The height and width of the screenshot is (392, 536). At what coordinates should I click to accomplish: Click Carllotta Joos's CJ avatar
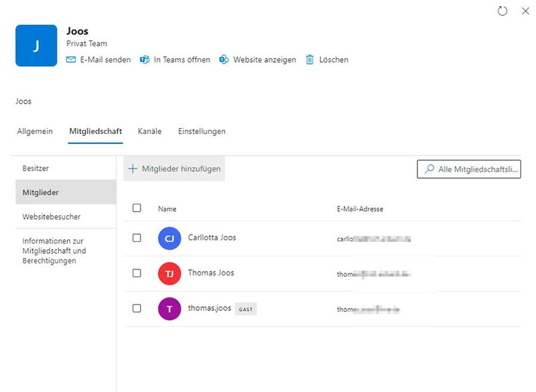pos(170,239)
